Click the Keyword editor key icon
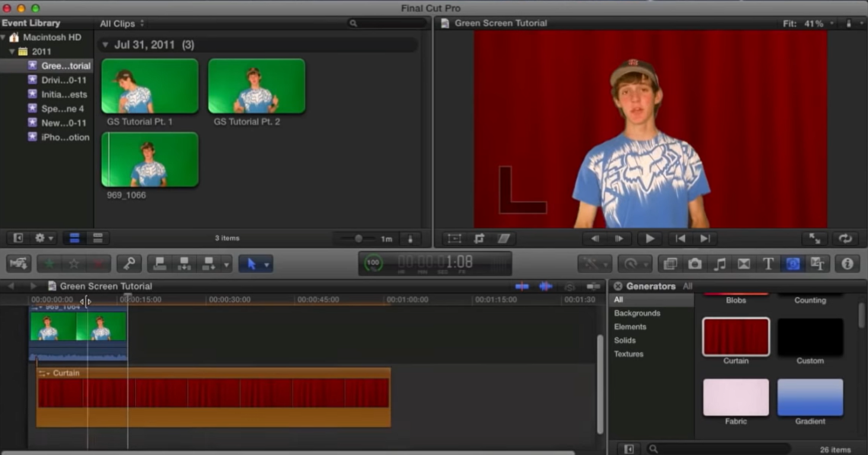This screenshot has height=455, width=868. [129, 264]
